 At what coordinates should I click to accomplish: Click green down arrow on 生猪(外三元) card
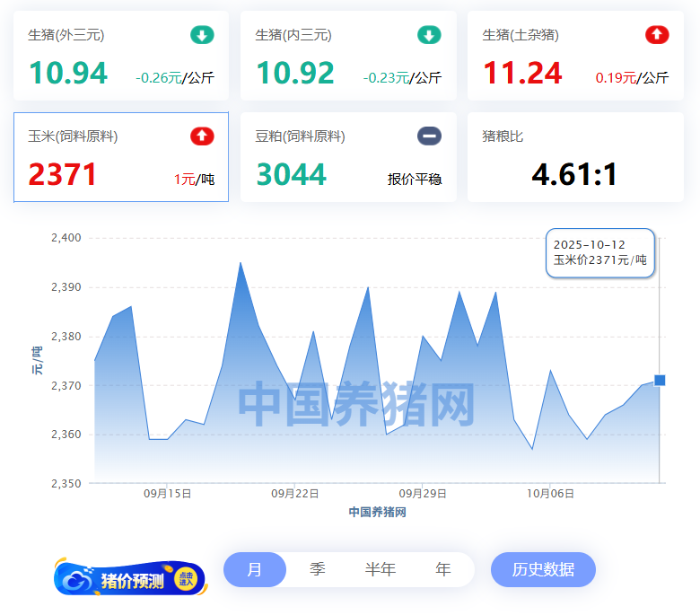pos(202,36)
